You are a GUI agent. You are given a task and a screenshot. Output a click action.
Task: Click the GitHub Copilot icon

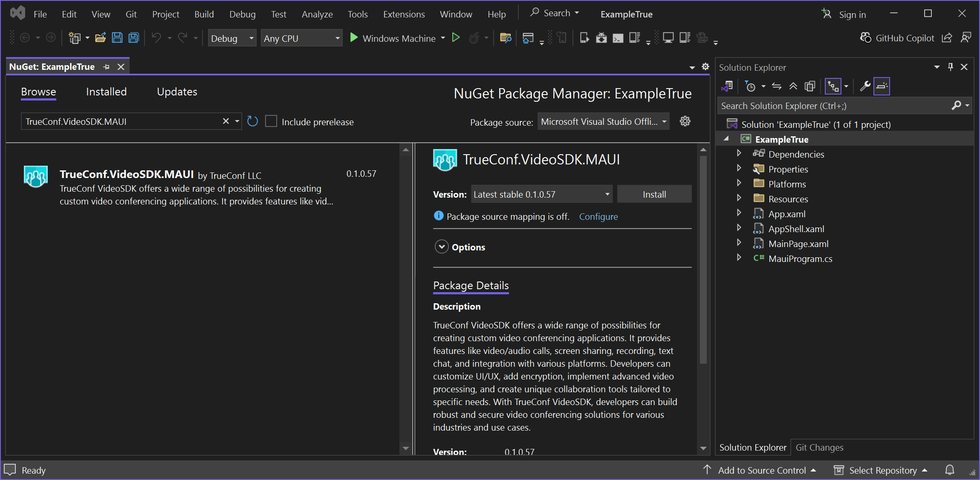pyautogui.click(x=866, y=38)
